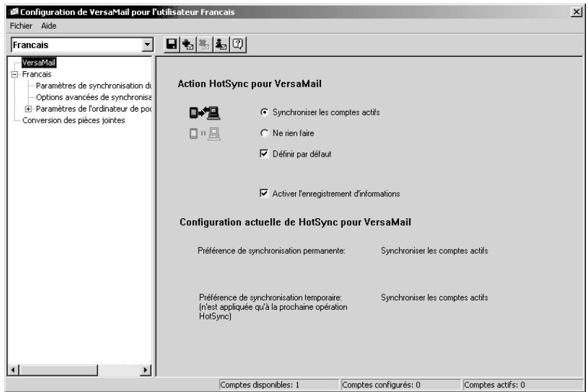Screen dimensions: 588x392
Task: Click the greyed-out delete account envelope icon
Action: click(x=205, y=44)
